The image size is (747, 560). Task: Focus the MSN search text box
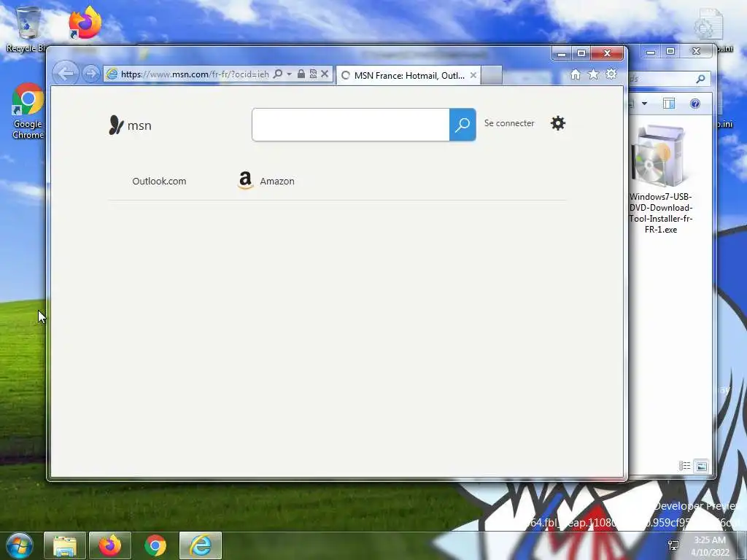point(351,125)
